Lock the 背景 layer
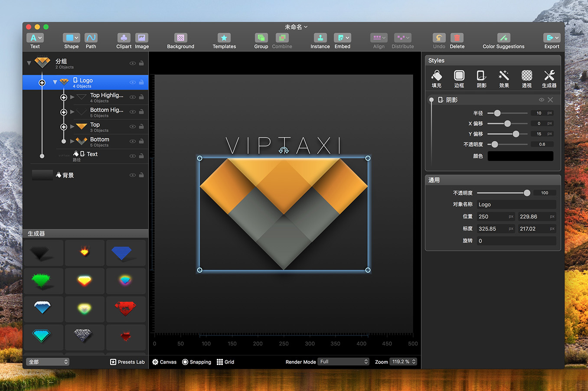588x391 pixels. pos(141,175)
